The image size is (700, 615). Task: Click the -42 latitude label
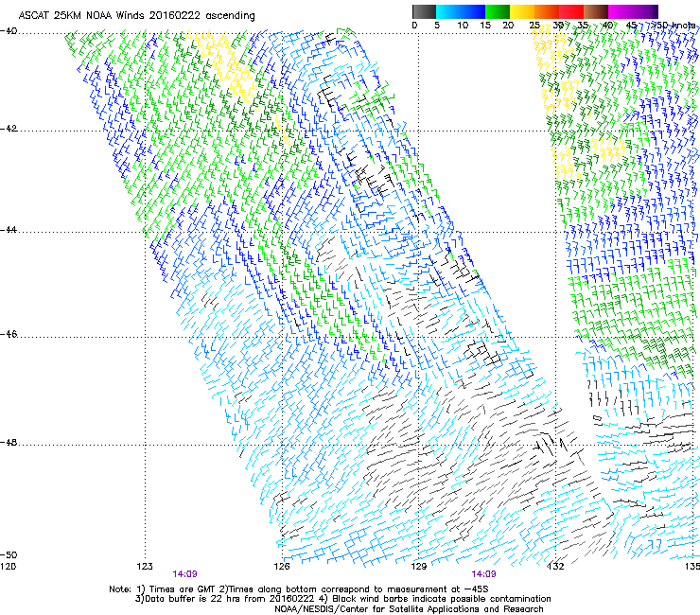[x=9, y=129]
